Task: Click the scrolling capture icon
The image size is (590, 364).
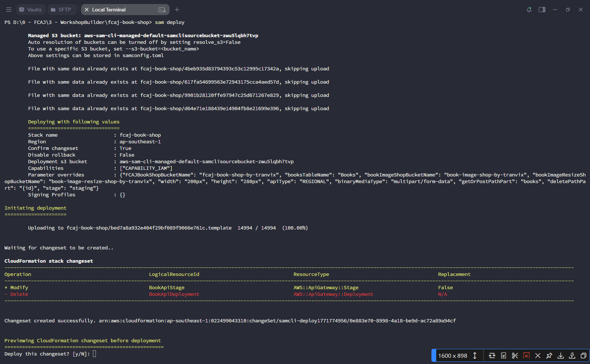Action: tap(503, 356)
